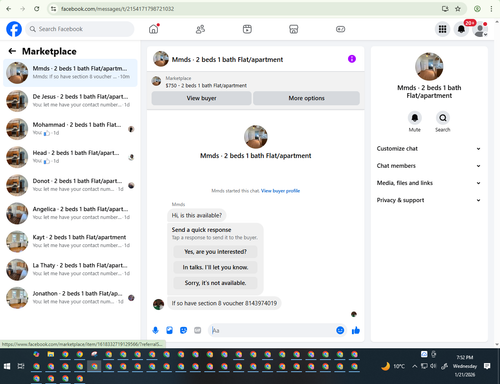Open the Windows notification center icon

point(487,366)
